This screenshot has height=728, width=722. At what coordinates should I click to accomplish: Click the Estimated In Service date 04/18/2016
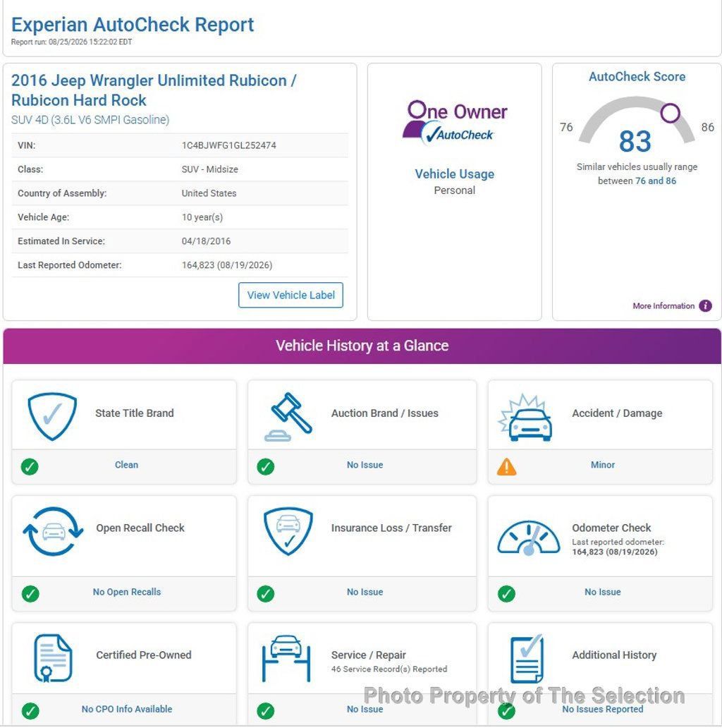click(206, 241)
